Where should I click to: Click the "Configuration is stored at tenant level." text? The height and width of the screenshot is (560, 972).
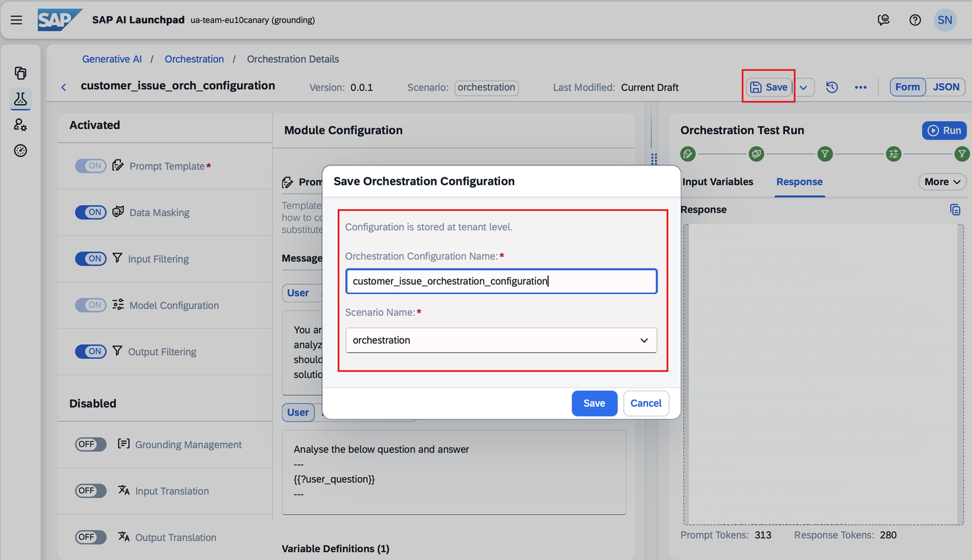coord(429,227)
